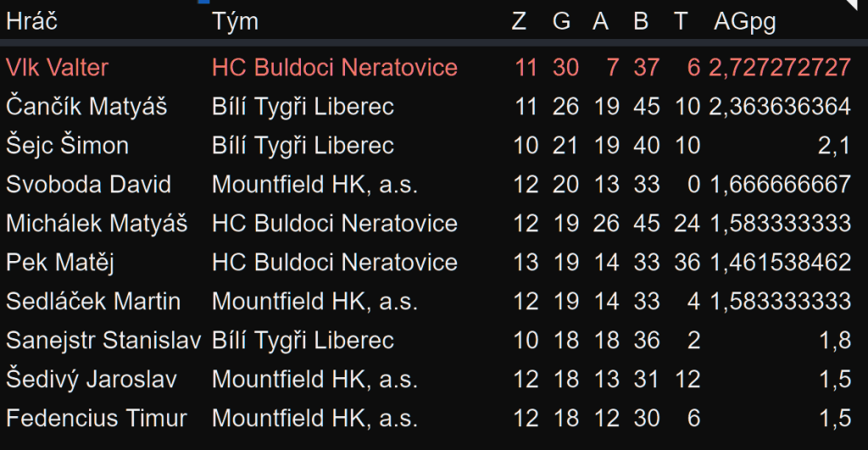Sort by the AGpg column header
Screen dimensions: 868x450
pos(744,22)
